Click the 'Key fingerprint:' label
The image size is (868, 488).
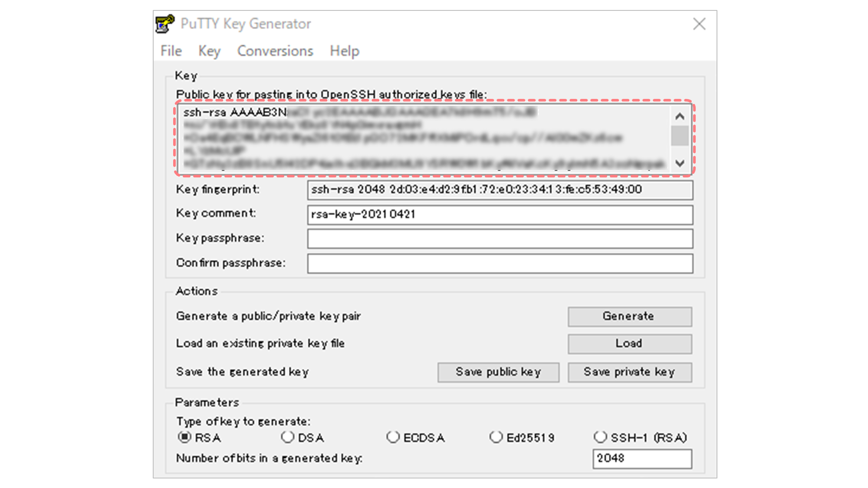pos(217,190)
